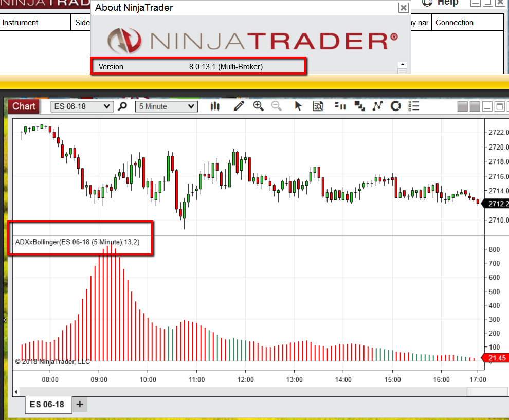Click the 09:00 time axis label
Viewport: 509px width, 420px height.
coord(99,379)
